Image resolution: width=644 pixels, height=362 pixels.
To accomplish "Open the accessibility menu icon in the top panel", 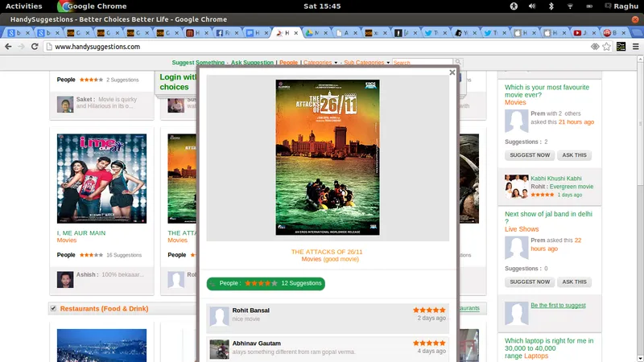I will point(514,6).
